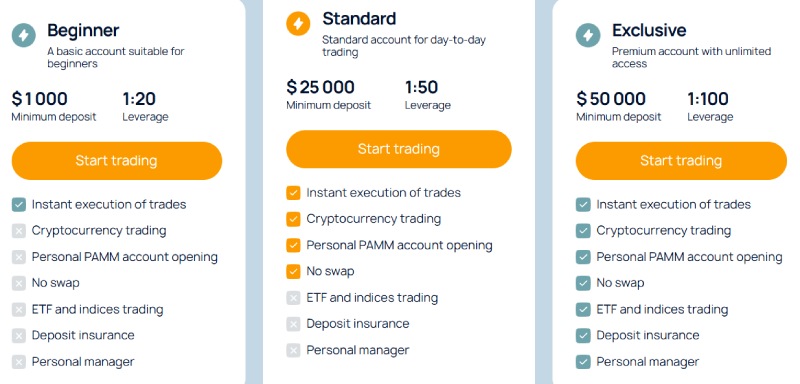
Task: Click the orange Standard account lightning icon
Action: pyautogui.click(x=298, y=23)
